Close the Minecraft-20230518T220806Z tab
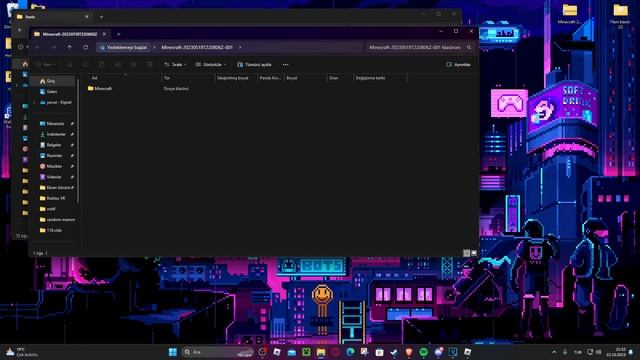This screenshot has width=640, height=360. click(104, 34)
